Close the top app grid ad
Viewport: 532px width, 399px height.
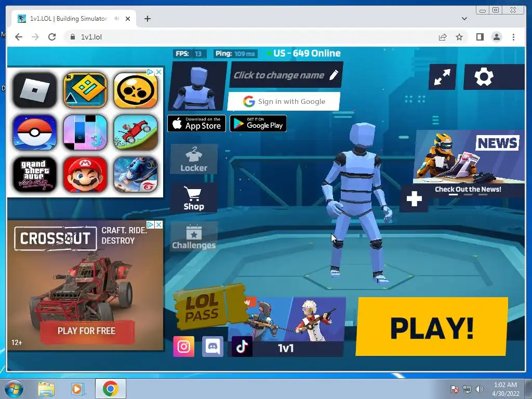coord(158,72)
